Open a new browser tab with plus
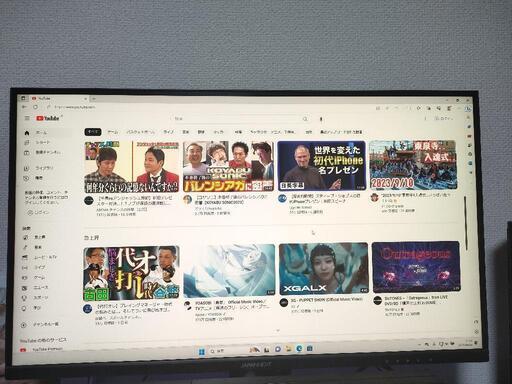This screenshot has height=384, width=512. [94, 99]
